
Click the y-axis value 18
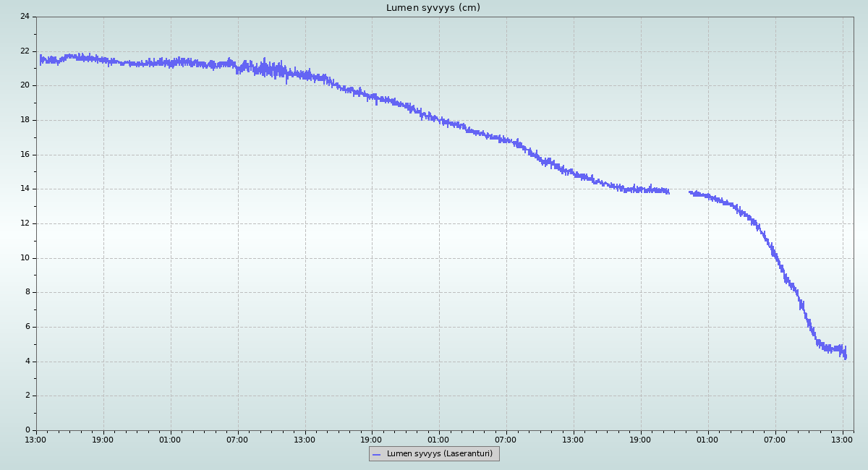(25, 120)
